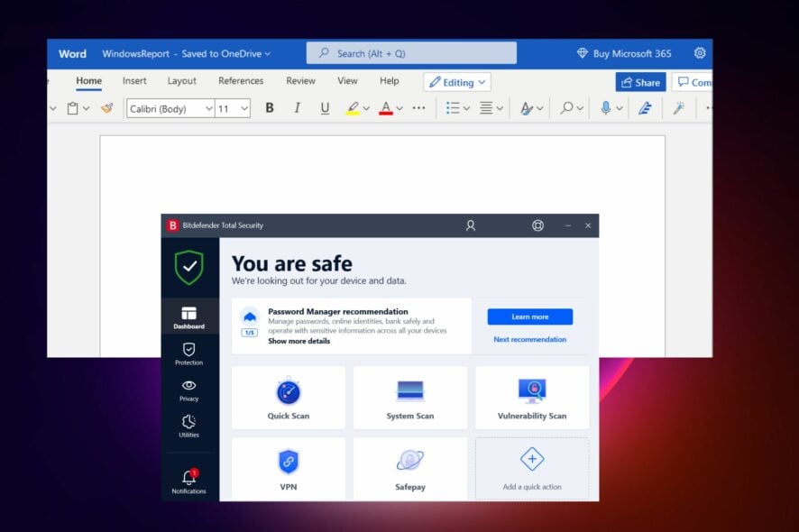The width and height of the screenshot is (799, 532).
Task: Open the bullets style arrow
Action: (466, 108)
